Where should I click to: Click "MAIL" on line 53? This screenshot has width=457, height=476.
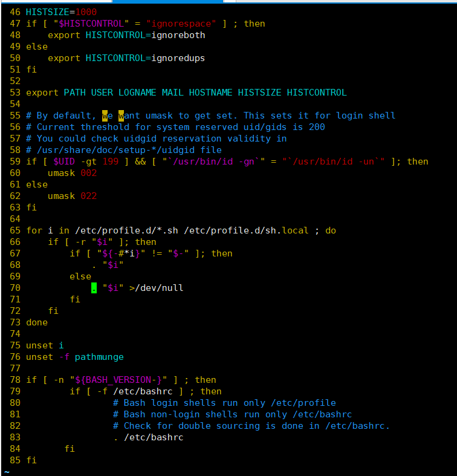(x=173, y=93)
